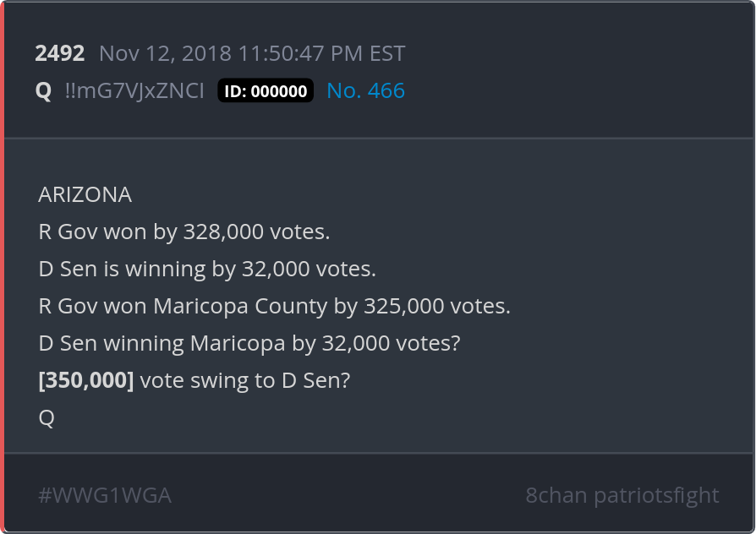The height and width of the screenshot is (534, 756).
Task: Click the Q signature ending the post
Action: tap(47, 418)
